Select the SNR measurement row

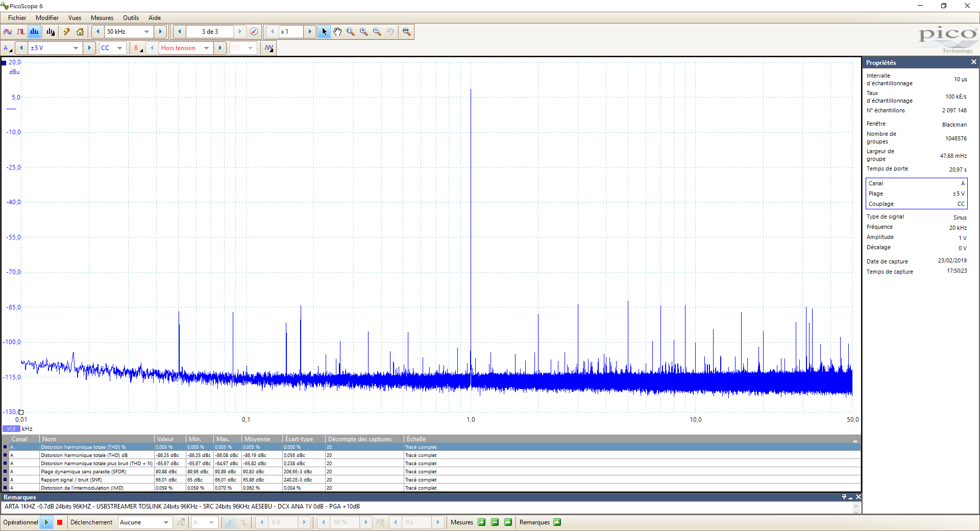[x=431, y=480]
